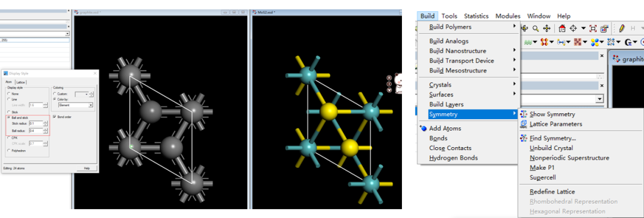Open dropdown arrow beside Recenter icon
The image size is (644, 218).
coord(583,29)
